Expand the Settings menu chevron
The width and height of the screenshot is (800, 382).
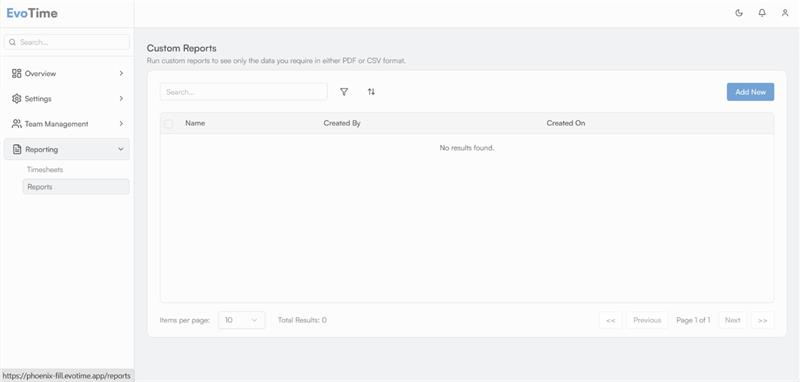(121, 98)
